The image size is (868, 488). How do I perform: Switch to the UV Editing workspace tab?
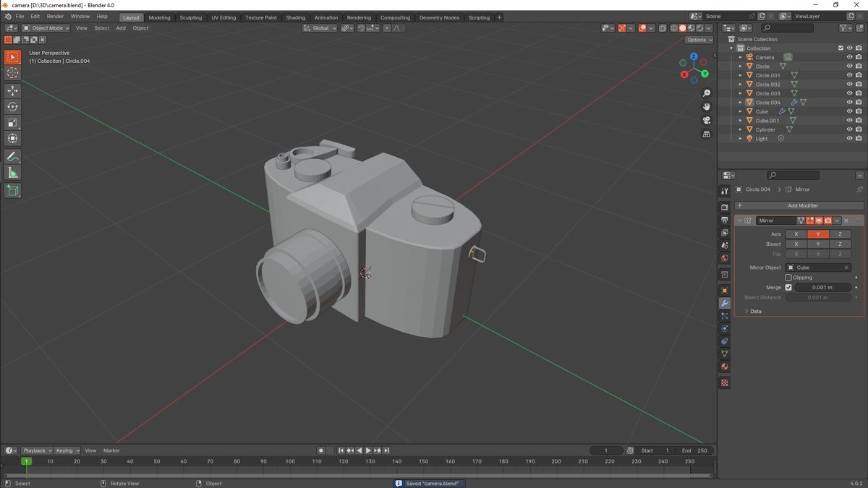pos(224,17)
